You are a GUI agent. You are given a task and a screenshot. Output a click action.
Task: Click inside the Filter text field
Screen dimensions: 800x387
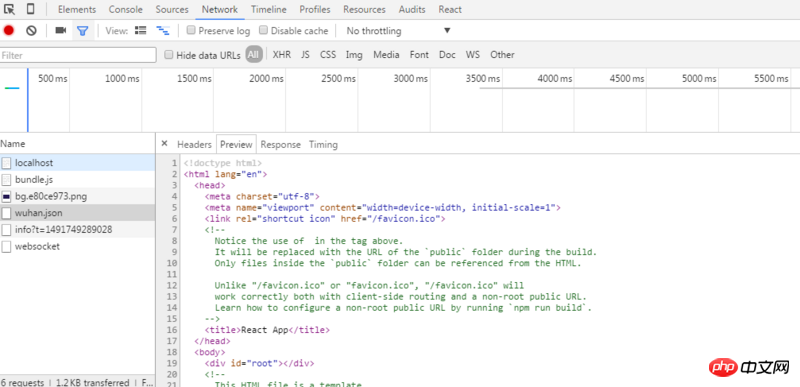point(78,55)
